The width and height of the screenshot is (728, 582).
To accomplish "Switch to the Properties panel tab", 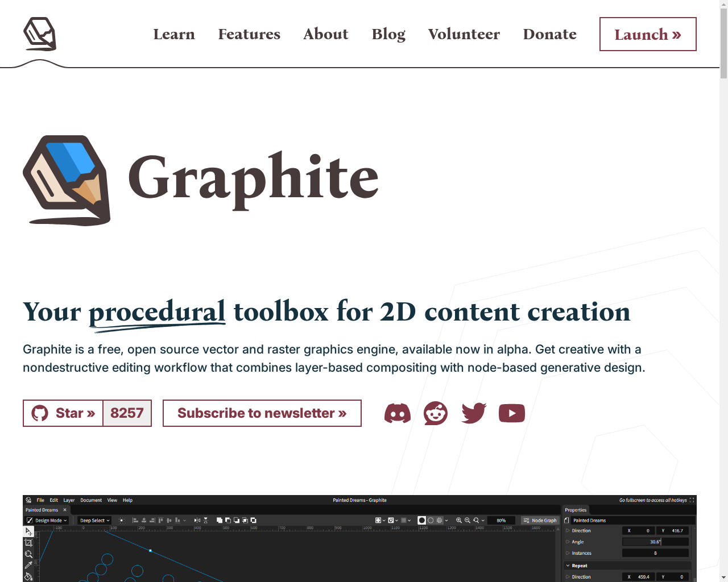I will 576,510.
